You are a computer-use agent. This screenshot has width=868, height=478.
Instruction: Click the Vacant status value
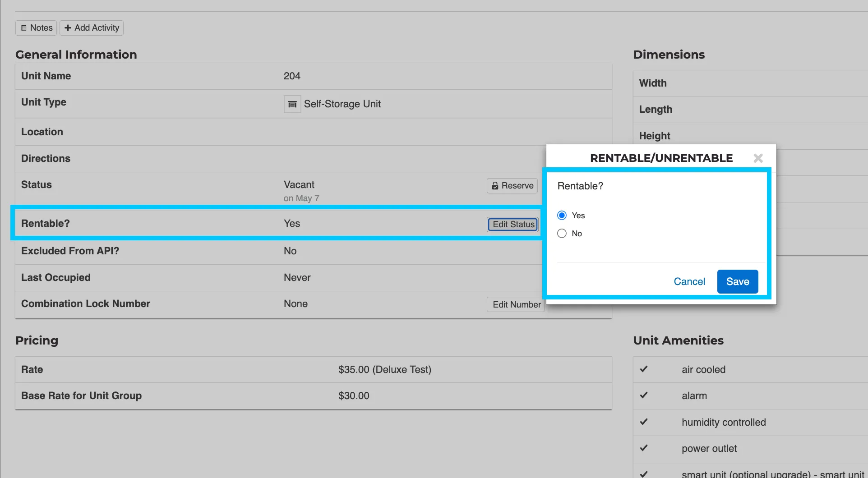click(299, 185)
